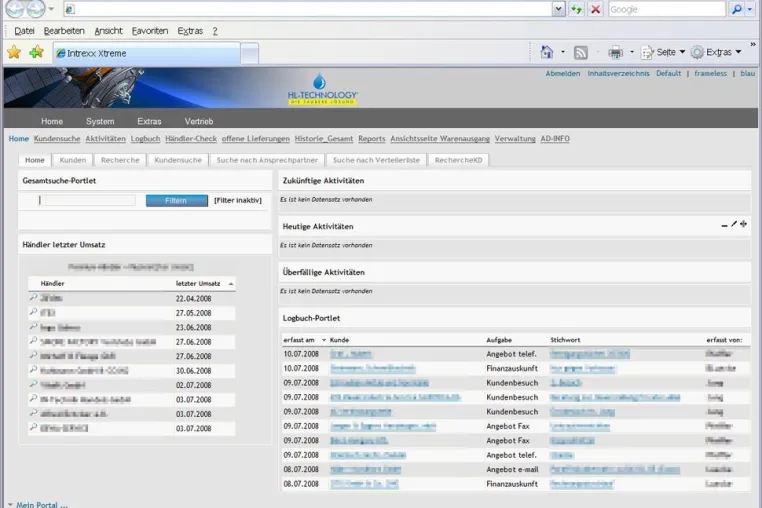Open the Favoriten menu

(x=150, y=31)
